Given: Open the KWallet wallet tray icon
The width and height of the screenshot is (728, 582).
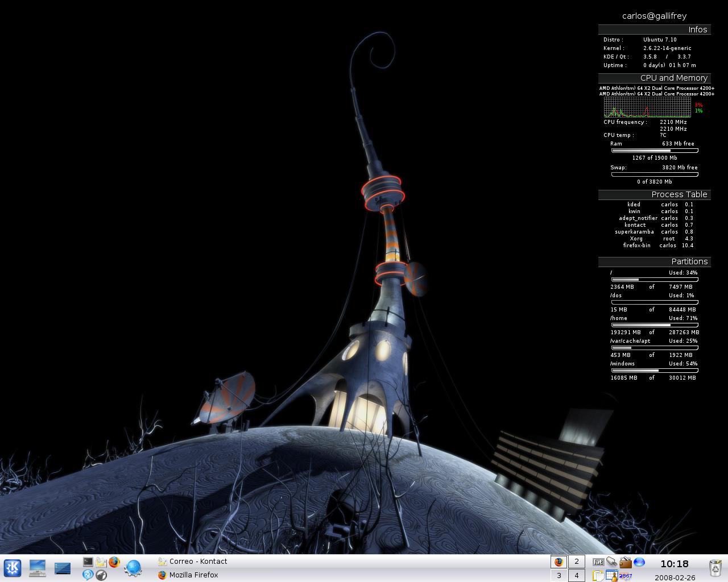Looking at the screenshot, I should 626,562.
